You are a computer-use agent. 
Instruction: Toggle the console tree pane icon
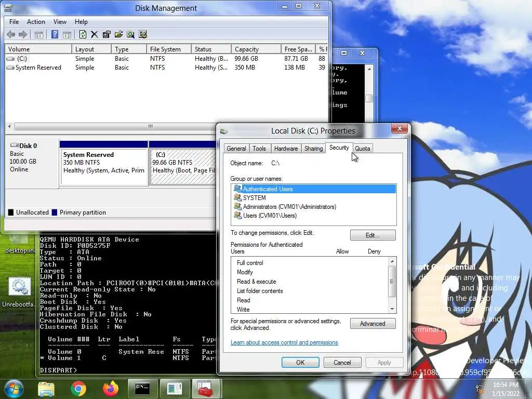tap(38, 34)
